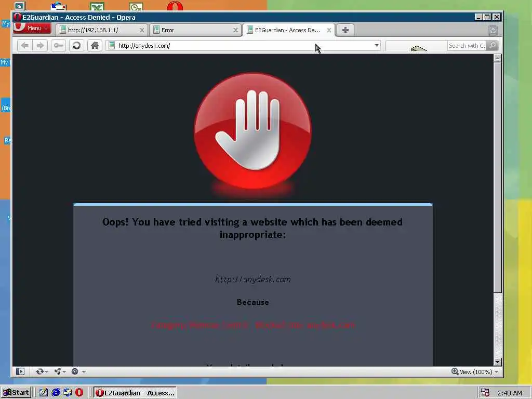Click the system tray icon near clock
The height and width of the screenshot is (399, 532).
485,393
